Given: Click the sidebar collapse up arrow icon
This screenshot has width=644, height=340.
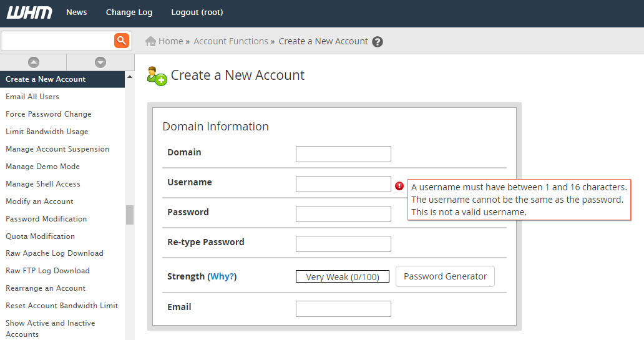Looking at the screenshot, I should 34,62.
